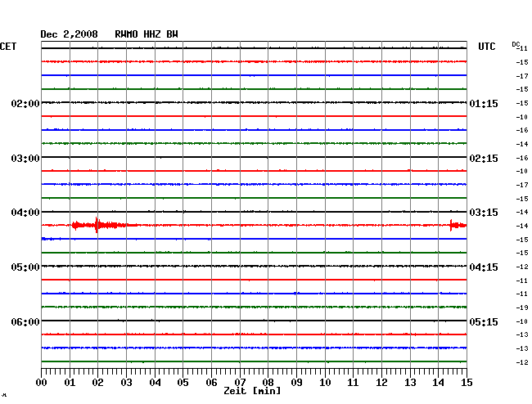Click the 'Dec 2,2008' date label

[x=69, y=34]
